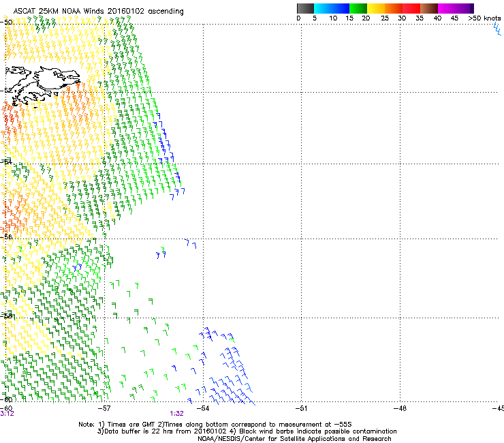The width and height of the screenshot is (504, 443).
Task: Click the '25' legend tick label
Action: (x=385, y=18)
